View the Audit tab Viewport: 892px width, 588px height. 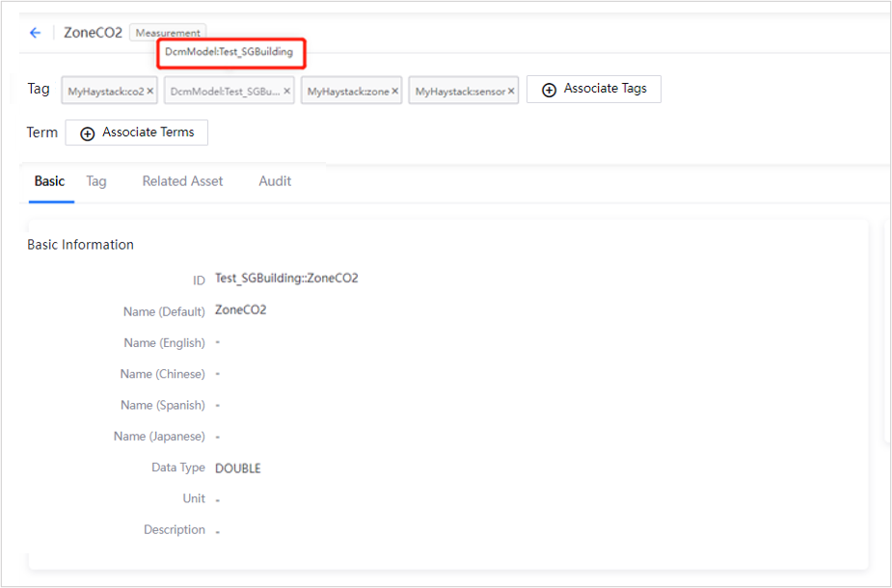[275, 181]
